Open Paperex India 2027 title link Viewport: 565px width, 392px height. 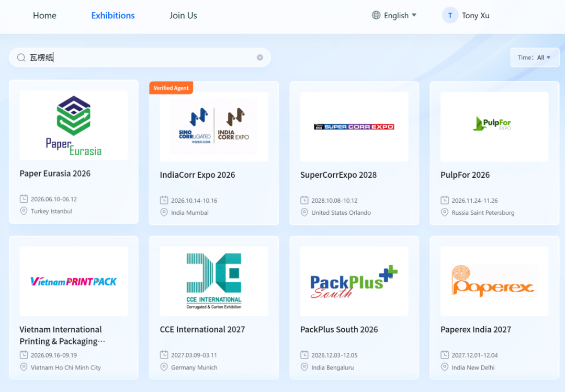tap(476, 329)
